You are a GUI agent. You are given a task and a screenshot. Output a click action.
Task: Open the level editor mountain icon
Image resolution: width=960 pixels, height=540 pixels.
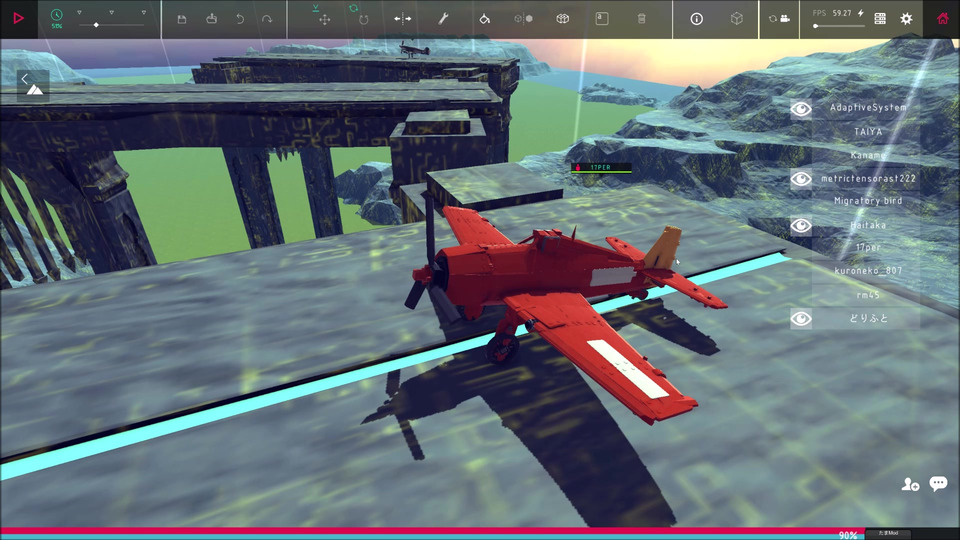(x=35, y=91)
